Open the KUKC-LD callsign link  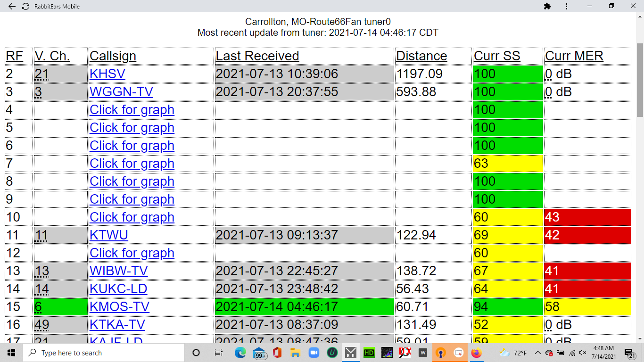(x=118, y=289)
